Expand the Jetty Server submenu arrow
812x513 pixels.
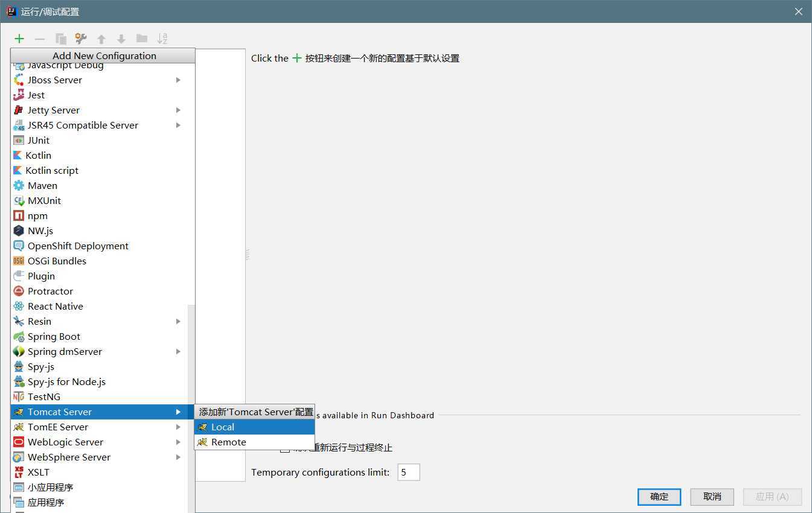178,110
